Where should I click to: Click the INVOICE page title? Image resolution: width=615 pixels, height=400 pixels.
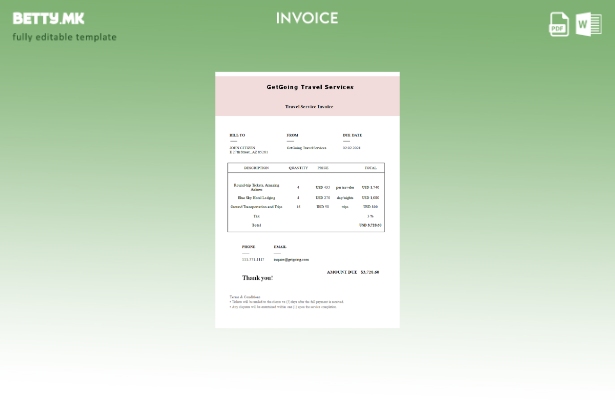click(307, 18)
